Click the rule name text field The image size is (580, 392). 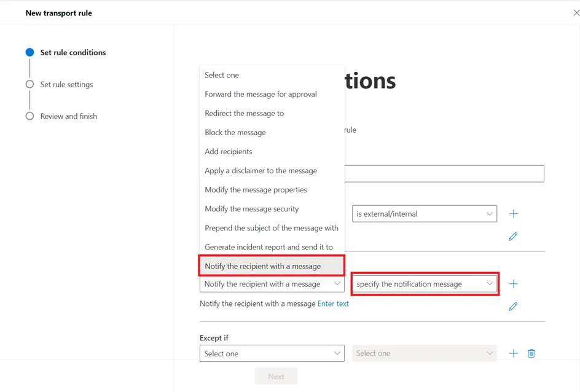(444, 173)
